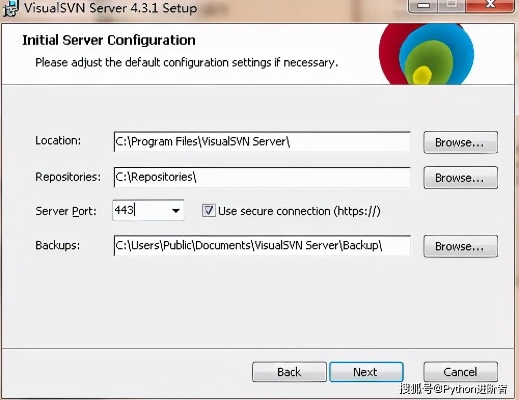
Task: Click the Location path input field
Action: 262,142
